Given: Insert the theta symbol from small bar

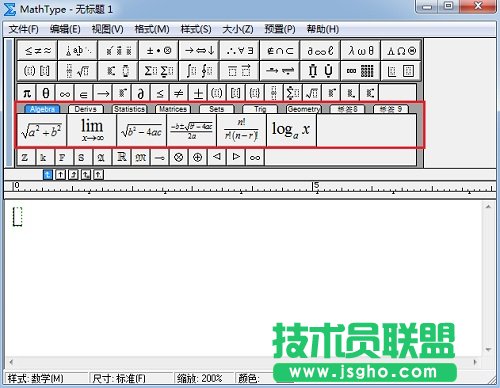Looking at the screenshot, I should click(46, 93).
